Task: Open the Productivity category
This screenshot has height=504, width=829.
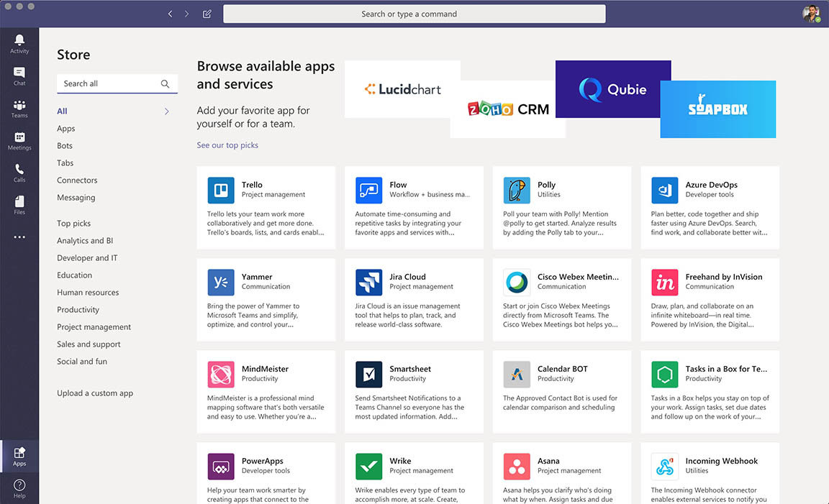Action: point(78,310)
